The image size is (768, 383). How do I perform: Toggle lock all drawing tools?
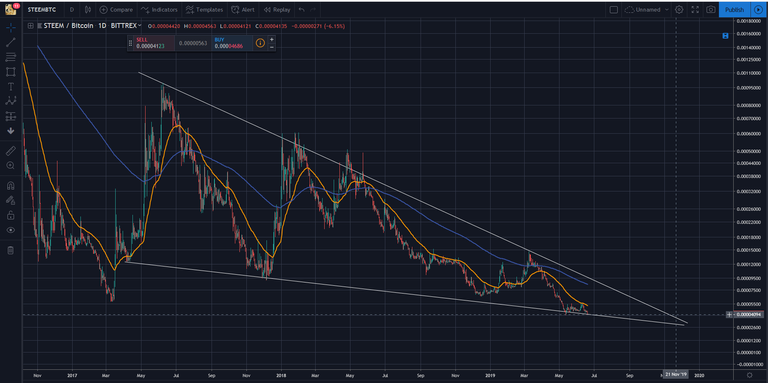10,215
